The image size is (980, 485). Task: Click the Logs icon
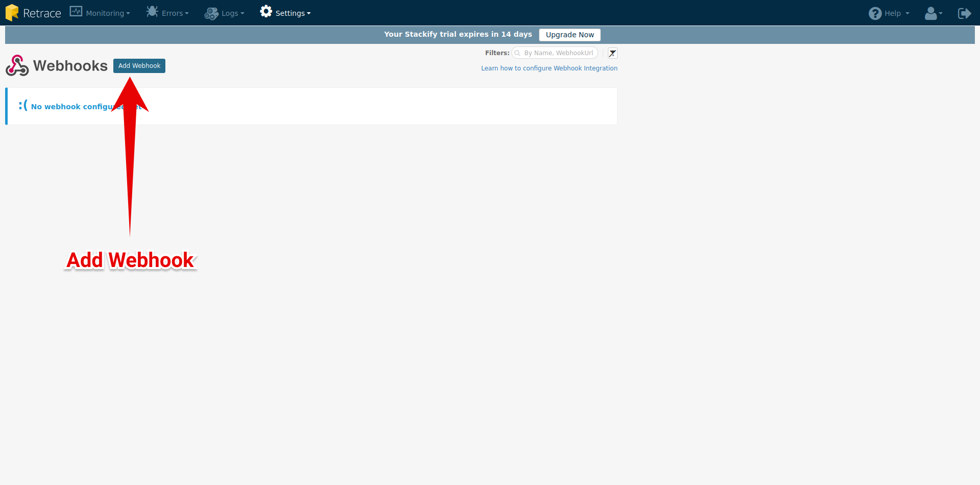tap(211, 13)
